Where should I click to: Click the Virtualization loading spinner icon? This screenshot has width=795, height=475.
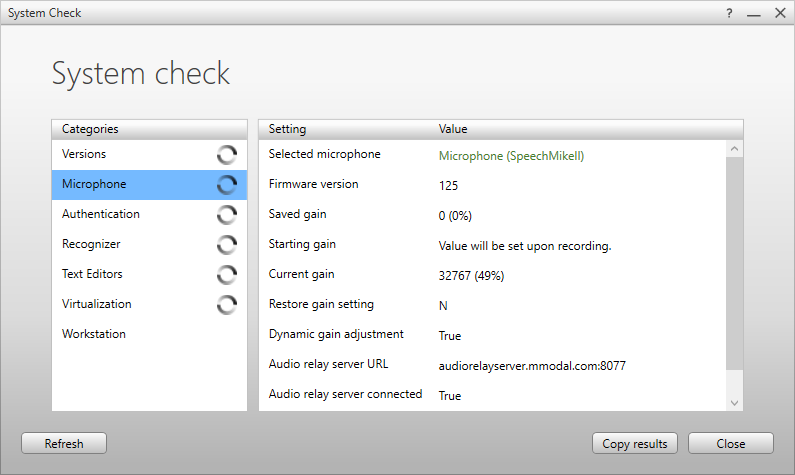coord(227,304)
